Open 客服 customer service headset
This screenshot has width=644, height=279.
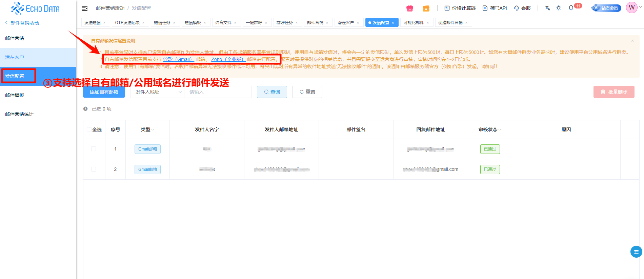coord(522,8)
